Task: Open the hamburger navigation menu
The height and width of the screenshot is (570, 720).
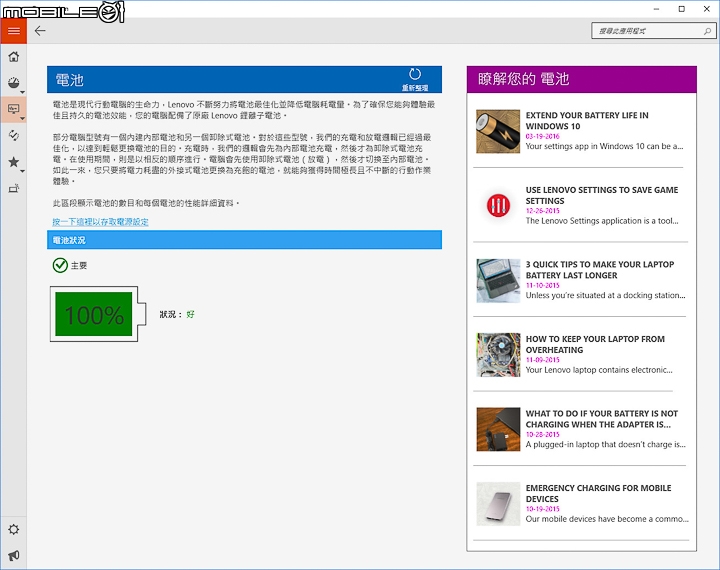Action: pos(13,31)
